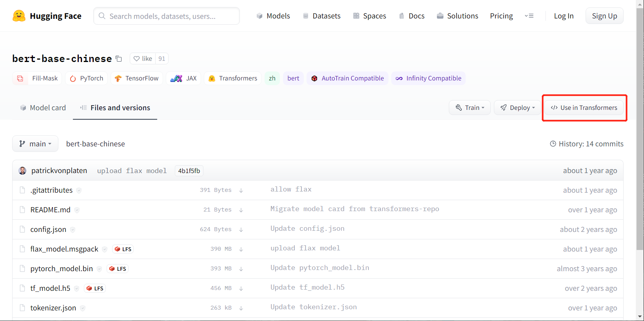
Task: Click the AutoTrain Compatible tag
Action: tap(348, 78)
